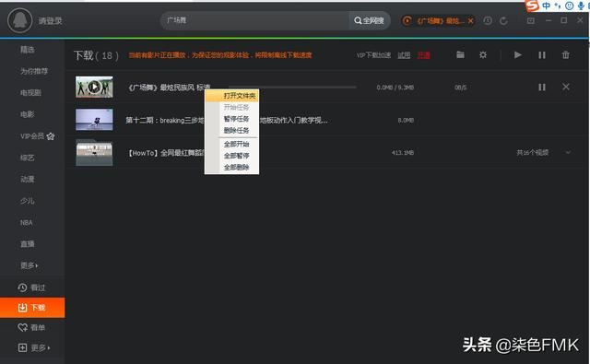This screenshot has height=364, width=590.
Task: Open the 综艺 category
Action: [x=27, y=158]
